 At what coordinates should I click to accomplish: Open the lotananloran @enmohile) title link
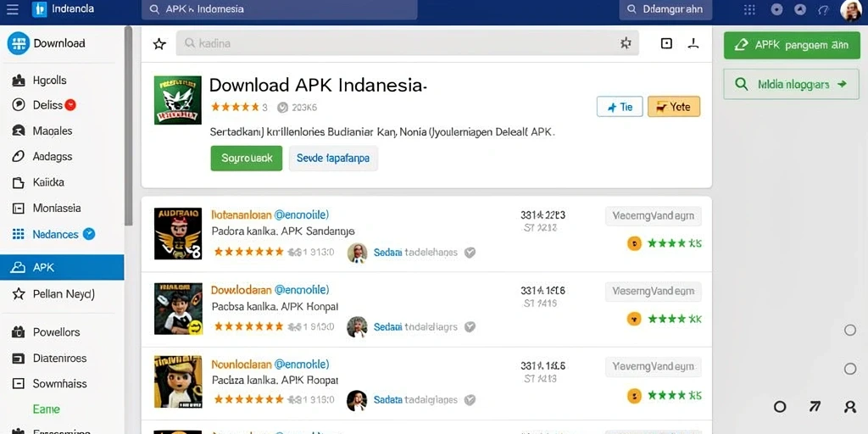pos(270,214)
